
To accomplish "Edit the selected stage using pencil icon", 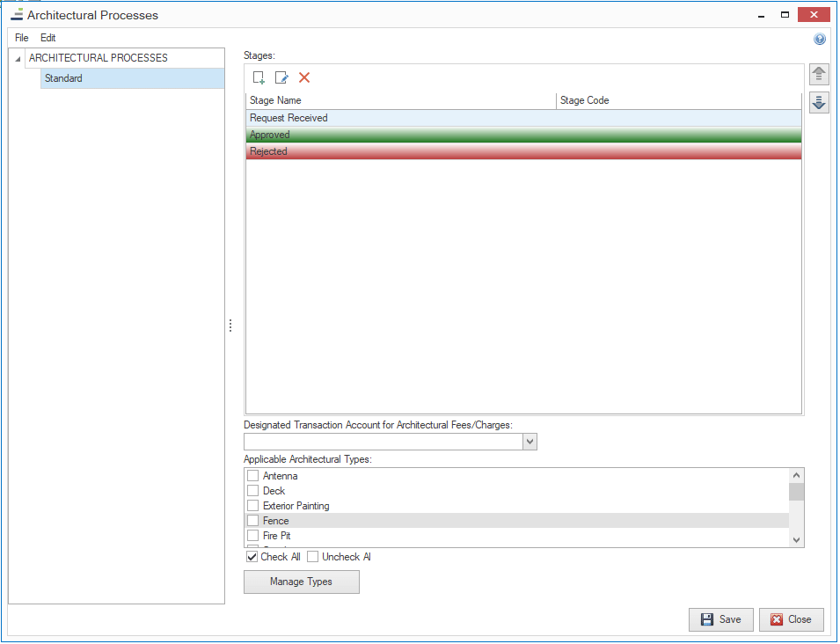I will pos(281,77).
